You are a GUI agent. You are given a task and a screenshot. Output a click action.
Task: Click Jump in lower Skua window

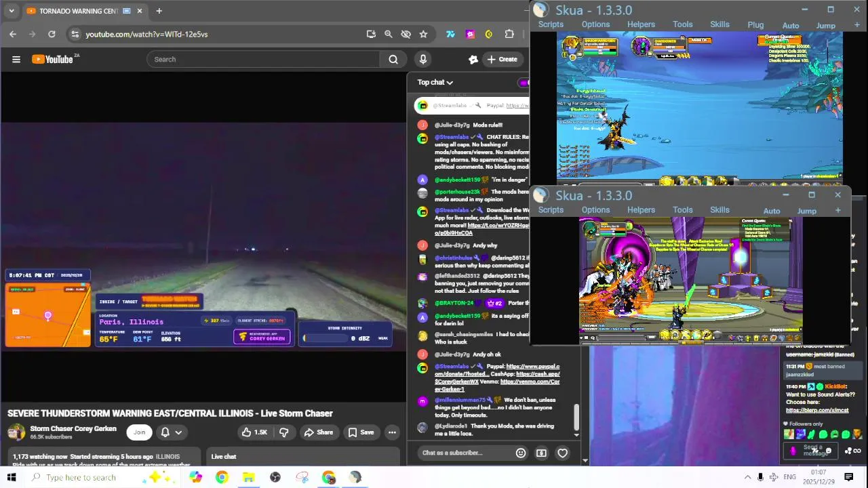pyautogui.click(x=806, y=211)
